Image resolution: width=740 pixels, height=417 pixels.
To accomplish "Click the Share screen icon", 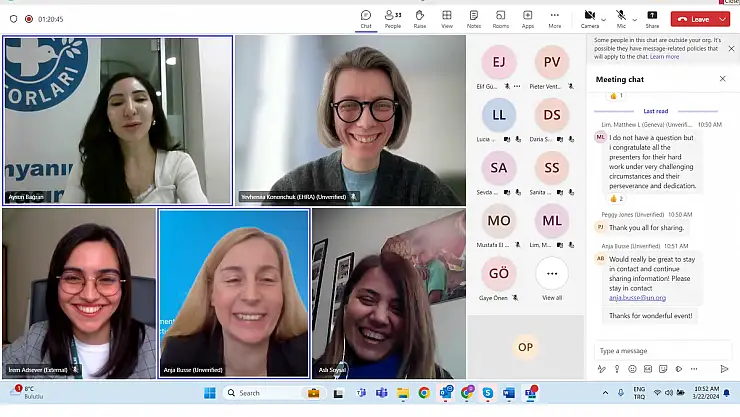I will pyautogui.click(x=652, y=18).
